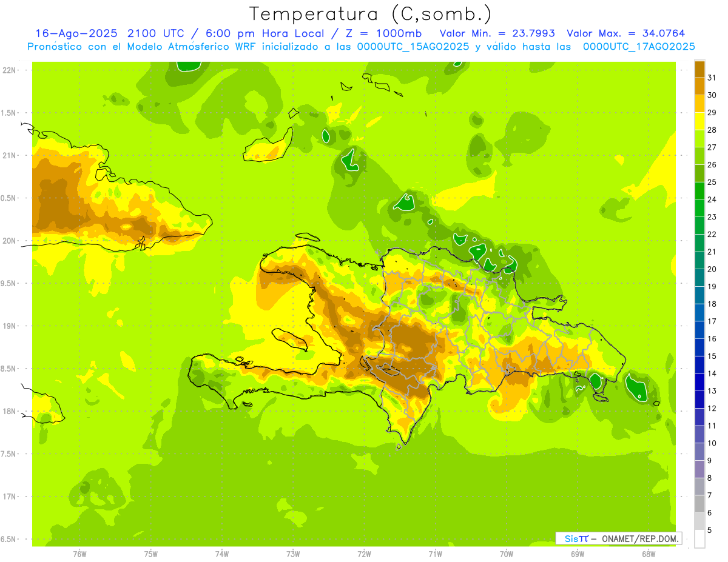Click the "25" color bar label
The height and width of the screenshot is (562, 728).
[x=712, y=182]
